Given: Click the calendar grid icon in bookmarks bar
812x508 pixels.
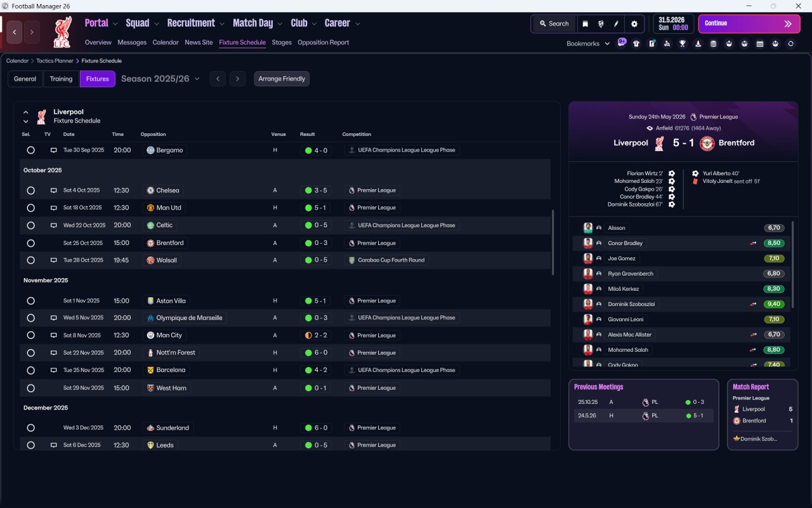Looking at the screenshot, I should coord(760,44).
